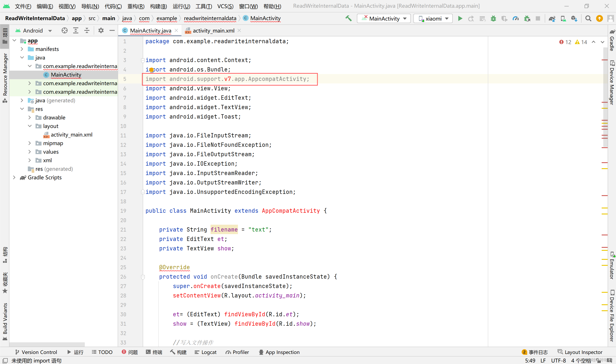Image resolution: width=616 pixels, height=364 pixels.
Task: Click the green Run app button
Action: (x=460, y=19)
